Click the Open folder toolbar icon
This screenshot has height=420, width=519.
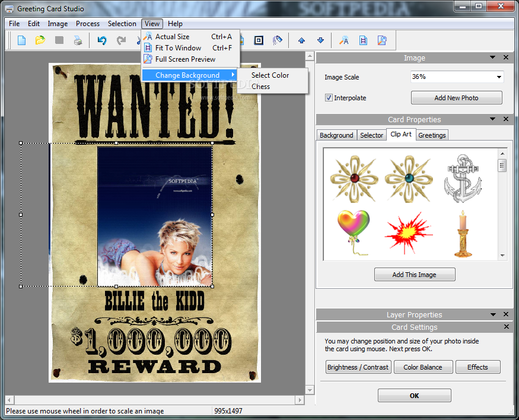click(40, 40)
